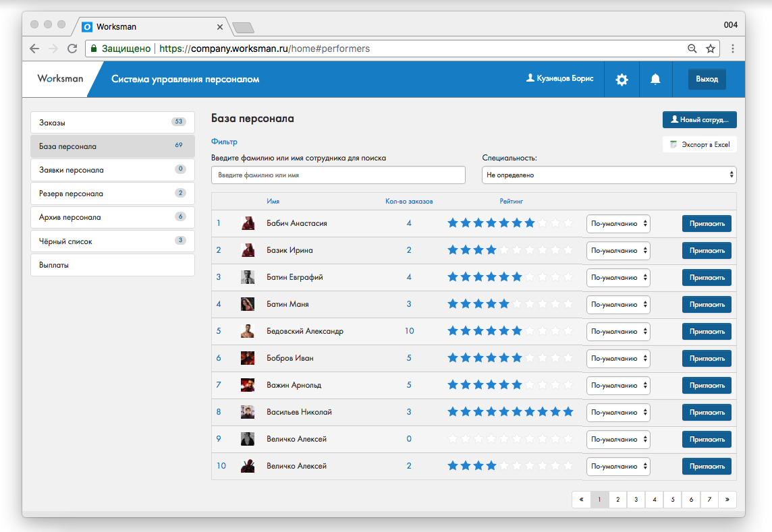The height and width of the screenshot is (532, 772).
Task: Open settings via the gear icon
Action: pyautogui.click(x=622, y=80)
